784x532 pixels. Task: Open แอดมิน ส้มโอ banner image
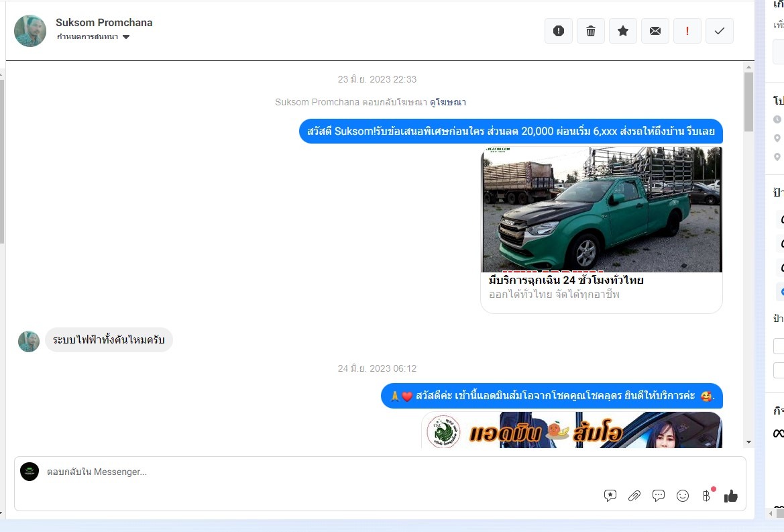pos(571,430)
